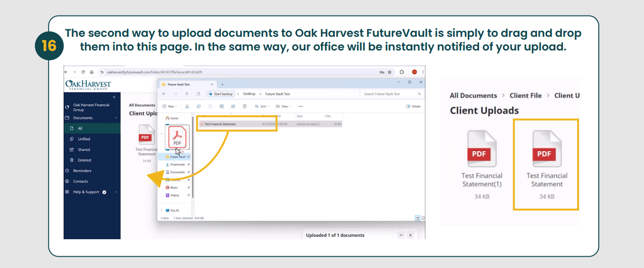Click Client File breadcrumb in the enlarged view
The width and height of the screenshot is (644, 268).
pos(526,95)
